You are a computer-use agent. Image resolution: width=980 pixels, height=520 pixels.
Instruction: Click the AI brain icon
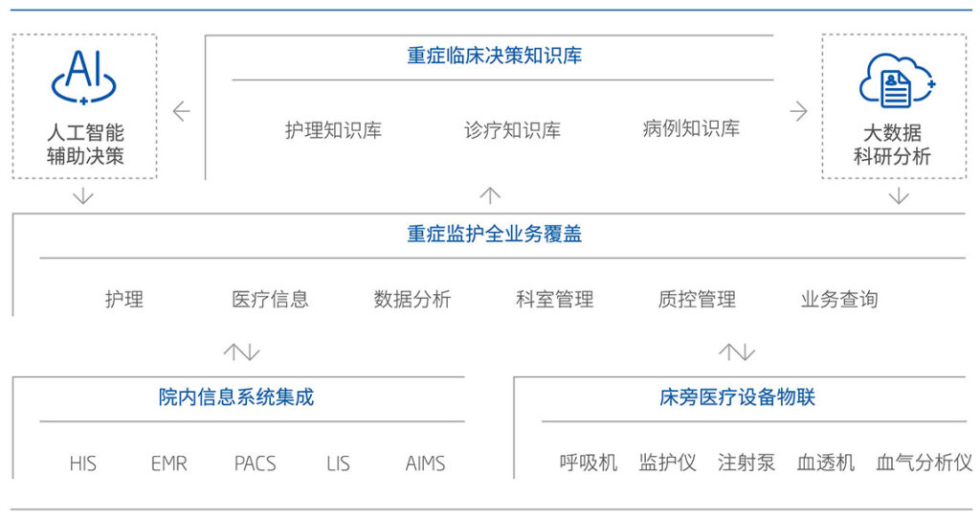[84, 78]
